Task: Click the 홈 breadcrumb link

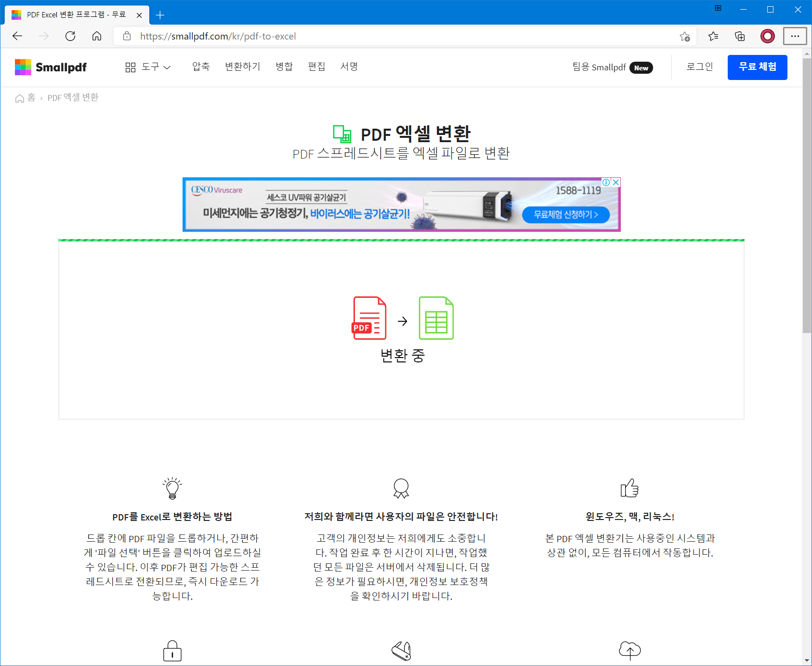Action: pos(31,98)
